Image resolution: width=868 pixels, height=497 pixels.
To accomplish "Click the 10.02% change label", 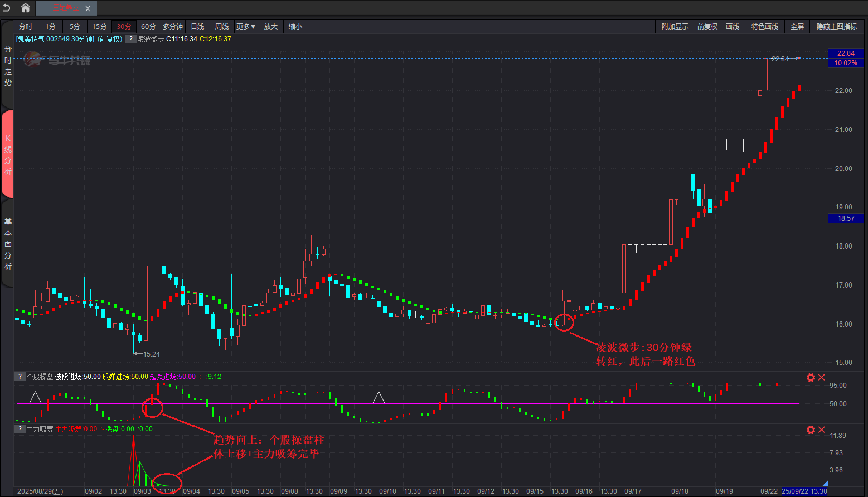I will tap(846, 63).
